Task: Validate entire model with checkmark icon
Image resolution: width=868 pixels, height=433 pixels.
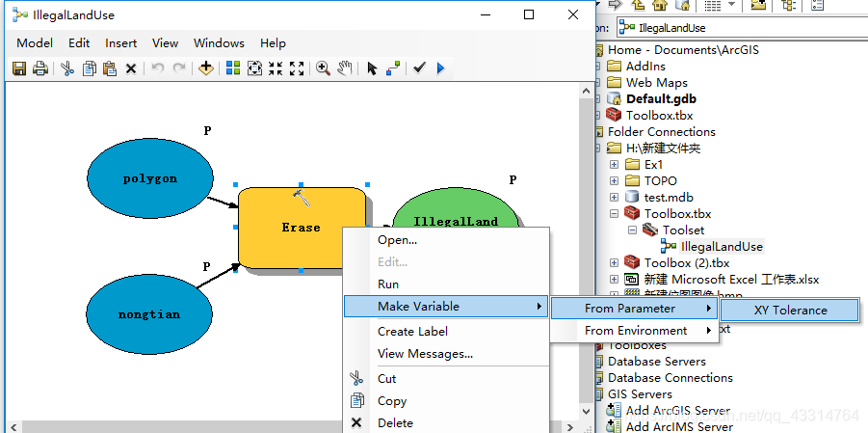Action: coord(420,68)
